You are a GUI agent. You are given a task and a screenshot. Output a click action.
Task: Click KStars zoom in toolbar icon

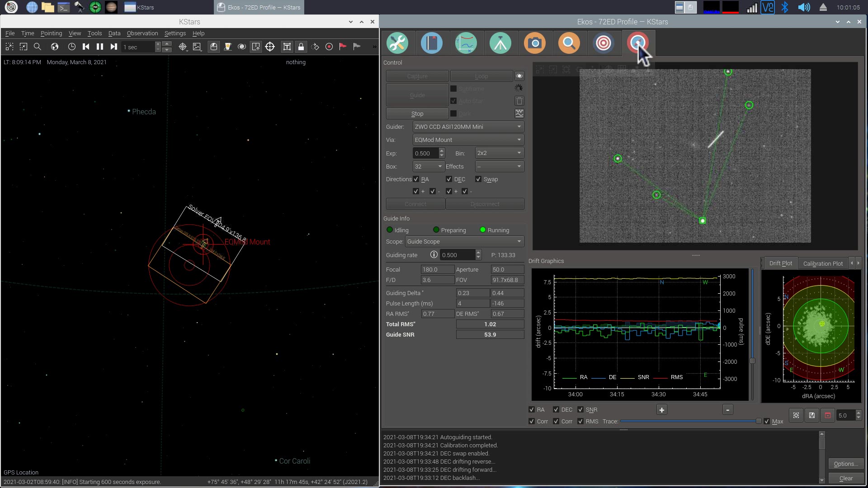[9, 47]
